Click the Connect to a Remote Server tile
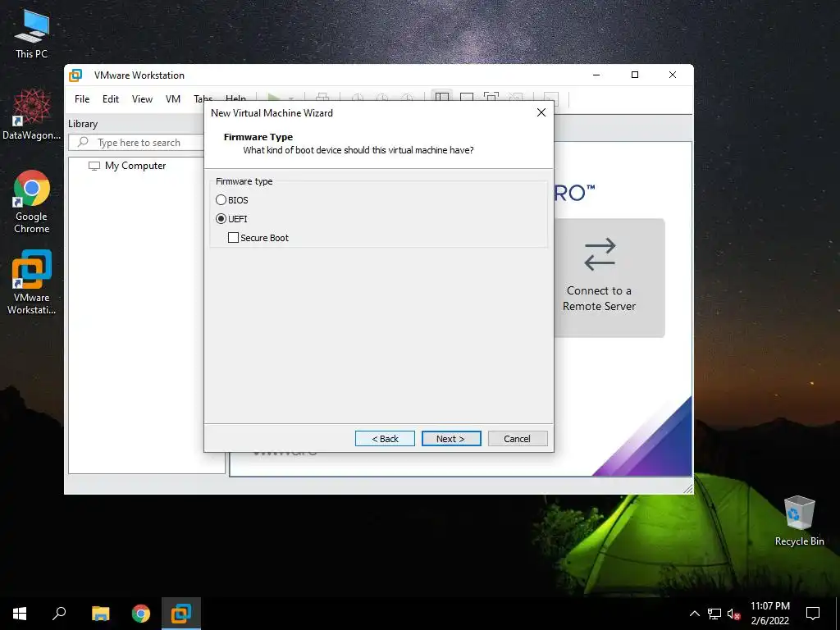840x630 pixels. (609, 277)
